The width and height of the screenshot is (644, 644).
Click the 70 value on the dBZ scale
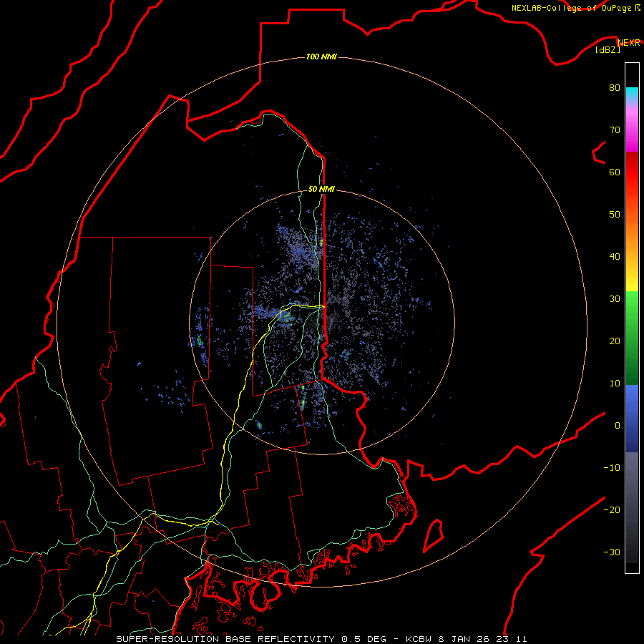coord(615,130)
